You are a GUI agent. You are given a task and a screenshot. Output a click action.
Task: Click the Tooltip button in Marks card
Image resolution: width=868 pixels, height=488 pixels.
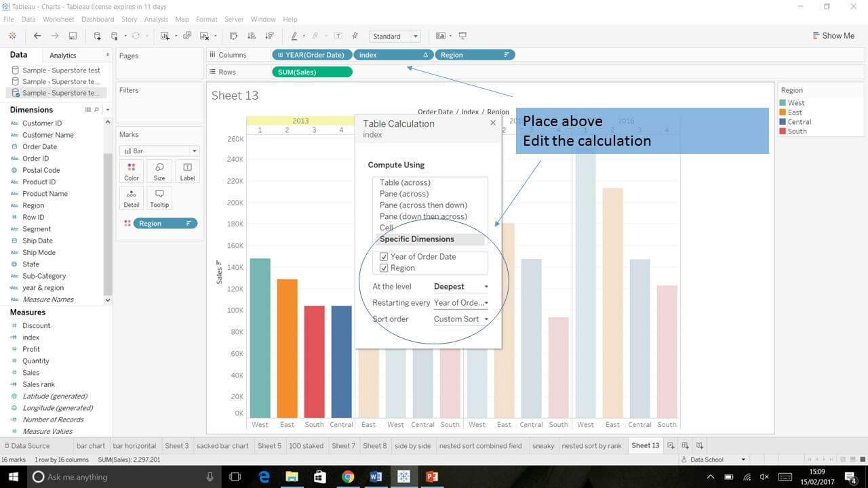tap(159, 198)
